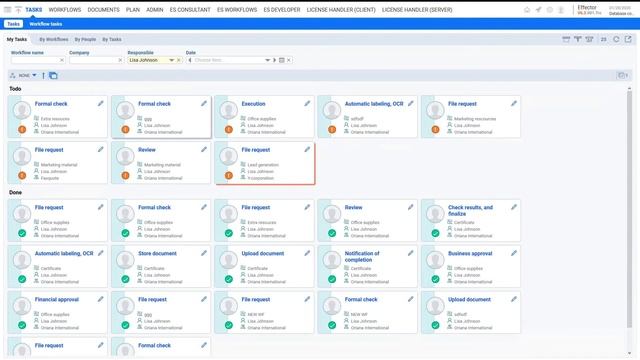Open the page size 25 selector
The height and width of the screenshot is (360, 640).
(604, 39)
